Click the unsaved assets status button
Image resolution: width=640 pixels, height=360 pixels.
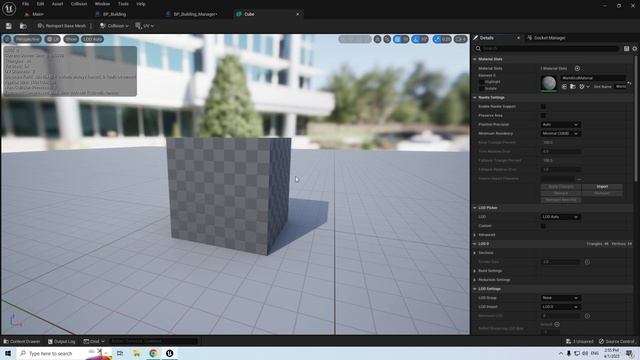(x=580, y=341)
